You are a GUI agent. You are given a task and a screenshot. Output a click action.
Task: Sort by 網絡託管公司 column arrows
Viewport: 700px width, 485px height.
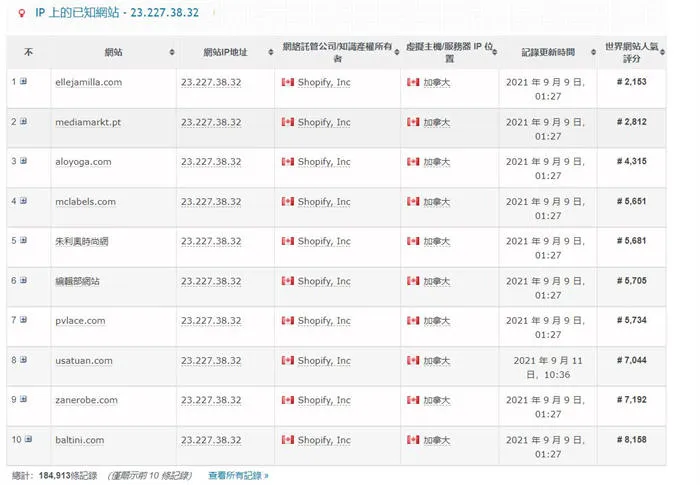396,52
